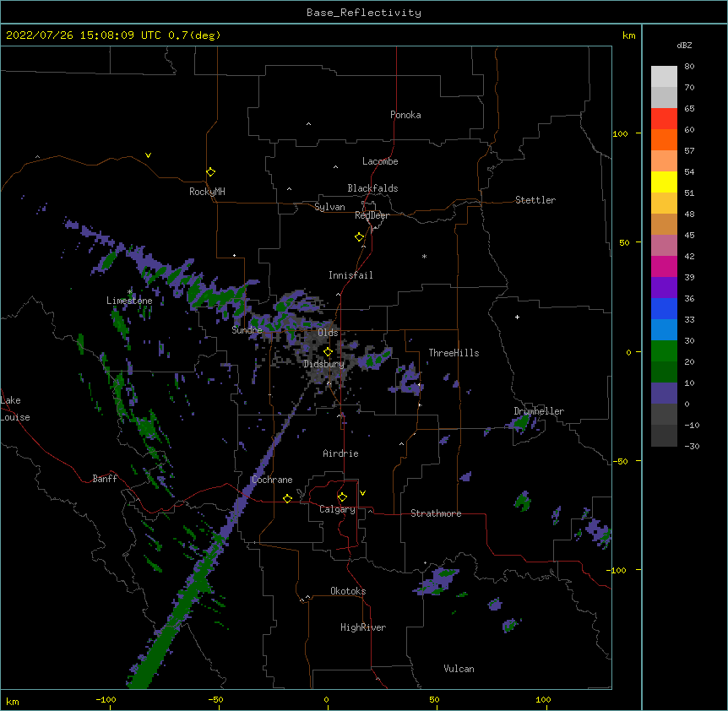
Task: Click the Airdrie city label
Action: point(340,453)
